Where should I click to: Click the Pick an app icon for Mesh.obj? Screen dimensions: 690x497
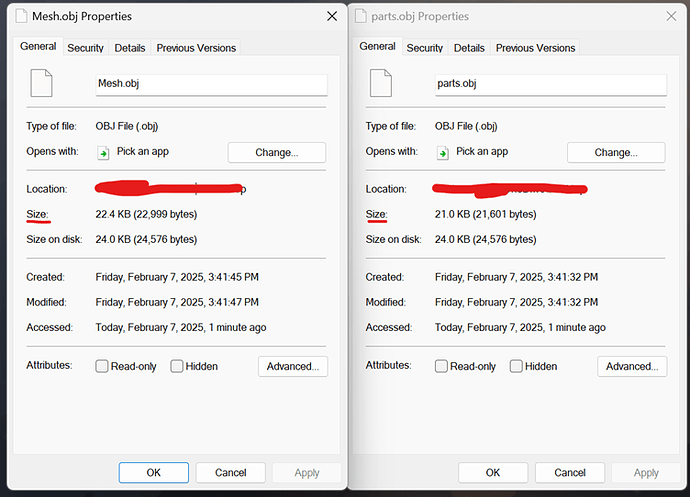103,153
